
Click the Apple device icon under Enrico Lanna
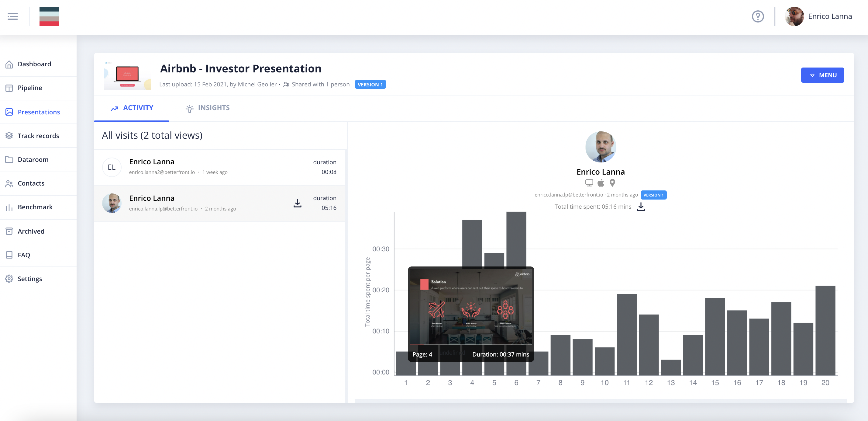click(601, 183)
